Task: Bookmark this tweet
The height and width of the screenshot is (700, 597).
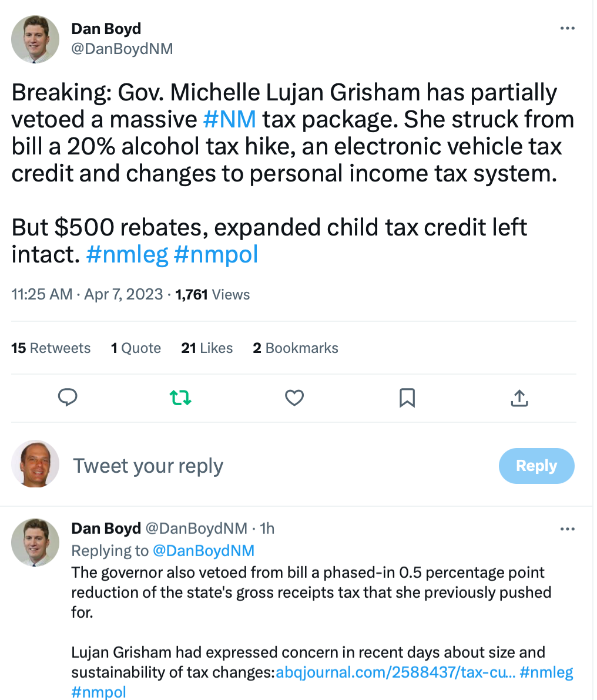Action: [407, 398]
